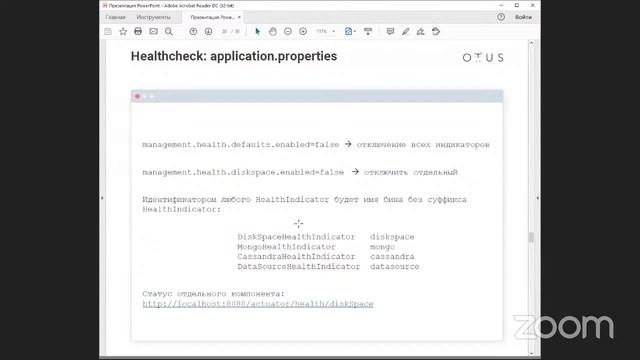Click the scrolling mode keyboard icon
This screenshot has height=360, width=640.
(368, 31)
